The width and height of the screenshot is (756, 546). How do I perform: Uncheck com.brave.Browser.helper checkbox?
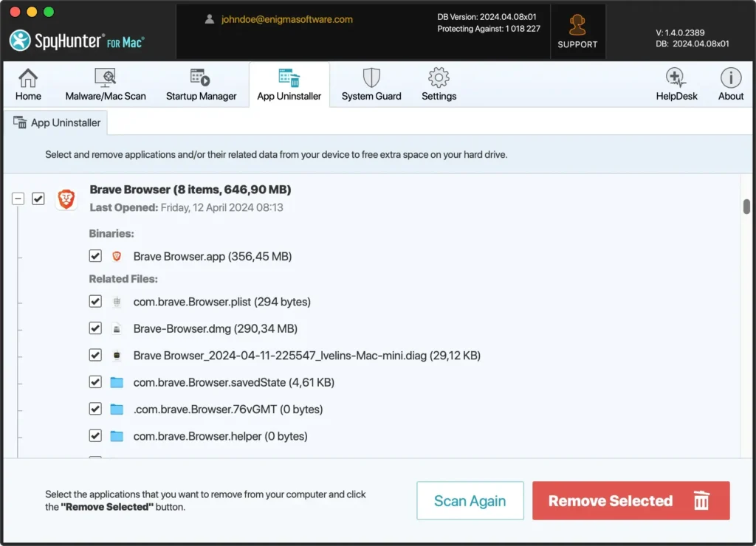tap(95, 435)
